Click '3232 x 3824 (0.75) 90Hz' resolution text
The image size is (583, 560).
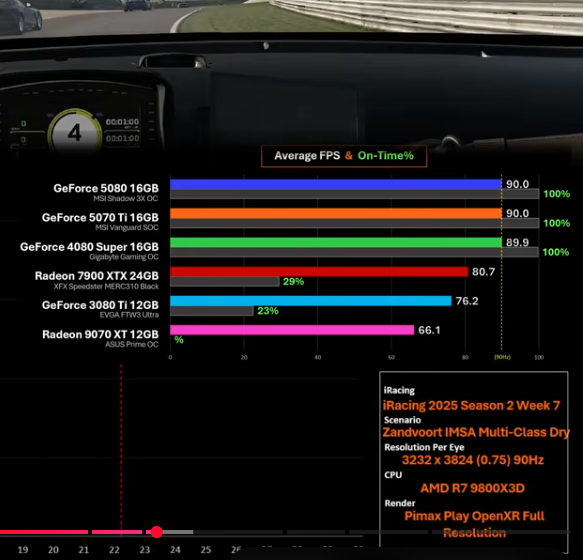coord(473,460)
